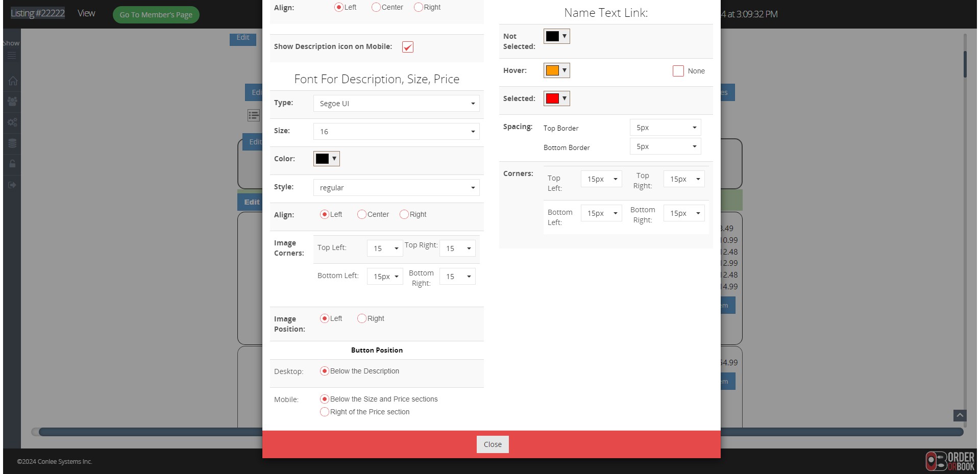980x474 pixels.
Task: Open the red Selected color picker
Action: pyautogui.click(x=557, y=98)
